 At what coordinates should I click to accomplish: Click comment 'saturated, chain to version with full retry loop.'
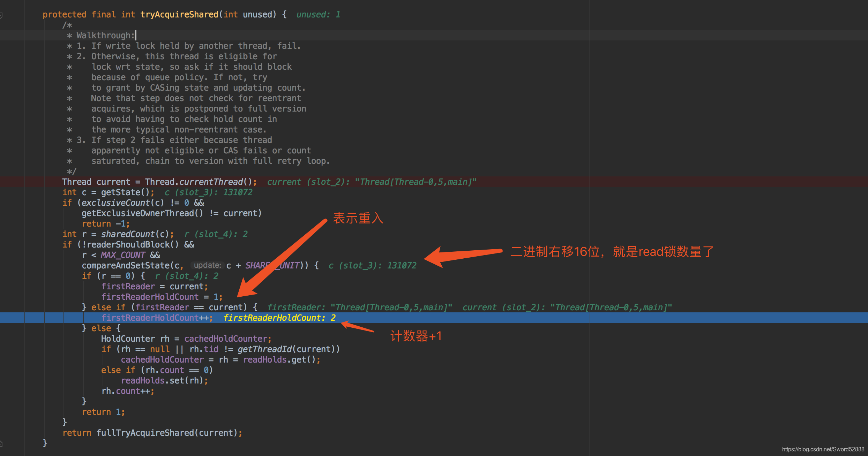click(211, 161)
